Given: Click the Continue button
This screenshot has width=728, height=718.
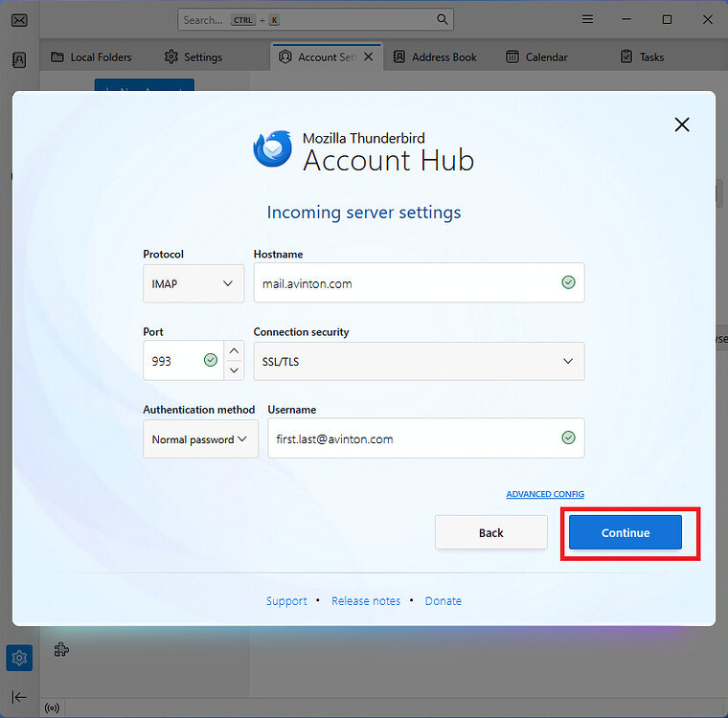Looking at the screenshot, I should tap(626, 532).
